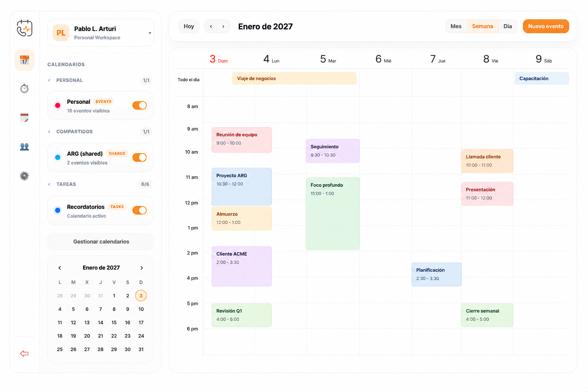Image resolution: width=588 pixels, height=392 pixels.
Task: Open the Llamada cliente event
Action: [487, 161]
